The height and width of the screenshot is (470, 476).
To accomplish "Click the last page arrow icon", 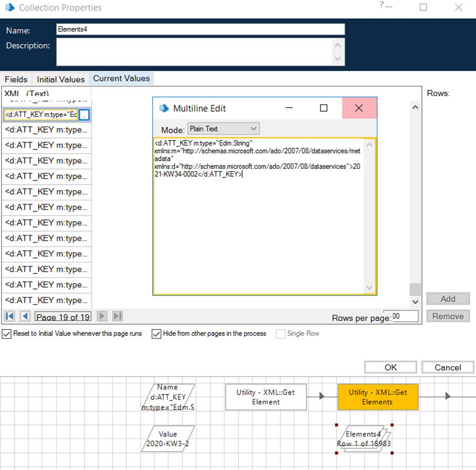I will coord(118,316).
